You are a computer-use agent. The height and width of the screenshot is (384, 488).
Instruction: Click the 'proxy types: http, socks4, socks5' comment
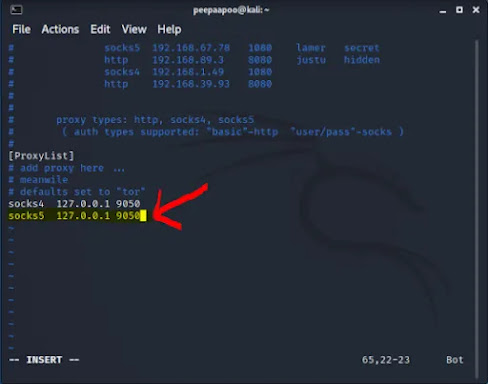pyautogui.click(x=155, y=120)
